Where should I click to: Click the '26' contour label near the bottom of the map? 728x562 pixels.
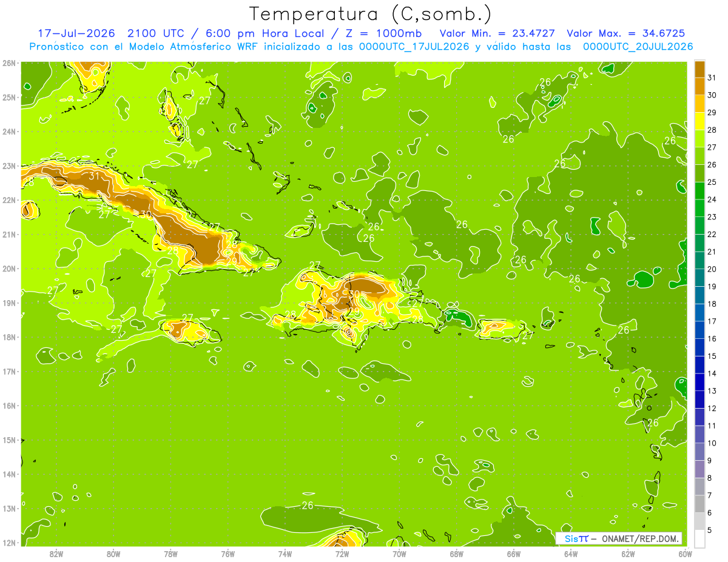[308, 505]
